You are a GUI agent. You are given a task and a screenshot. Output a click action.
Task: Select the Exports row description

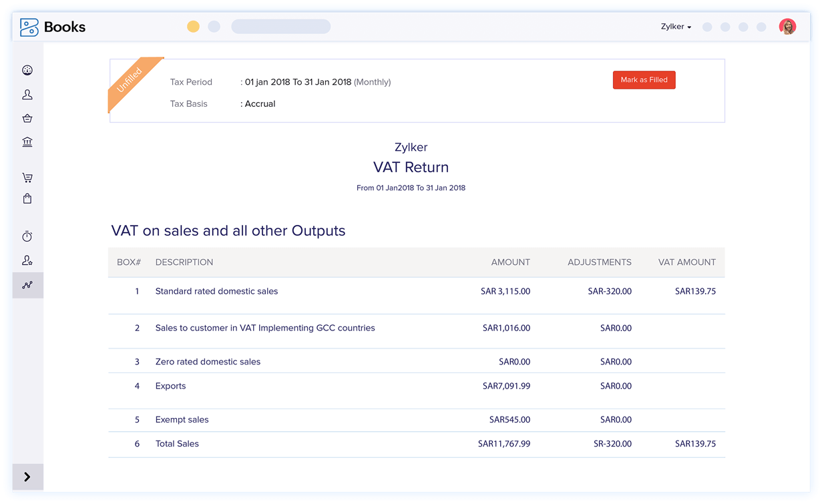[170, 387]
